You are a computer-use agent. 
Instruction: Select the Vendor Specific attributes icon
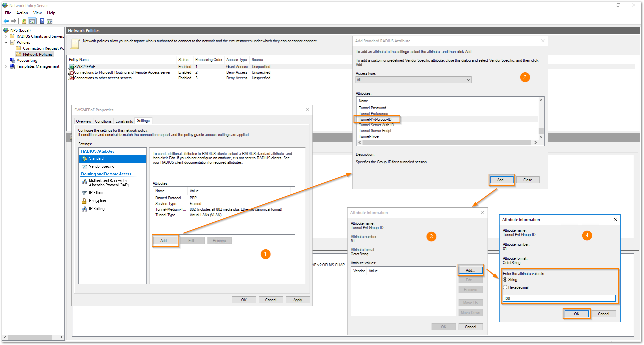pos(85,167)
